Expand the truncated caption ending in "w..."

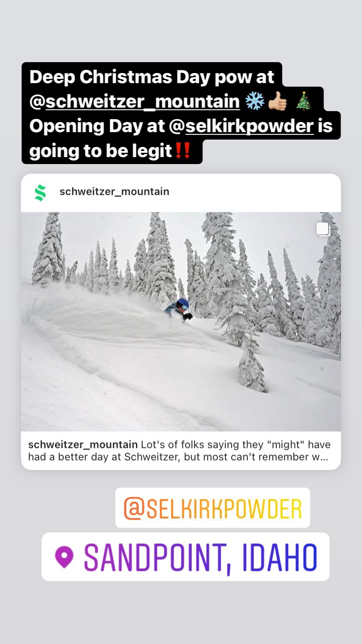click(179, 451)
